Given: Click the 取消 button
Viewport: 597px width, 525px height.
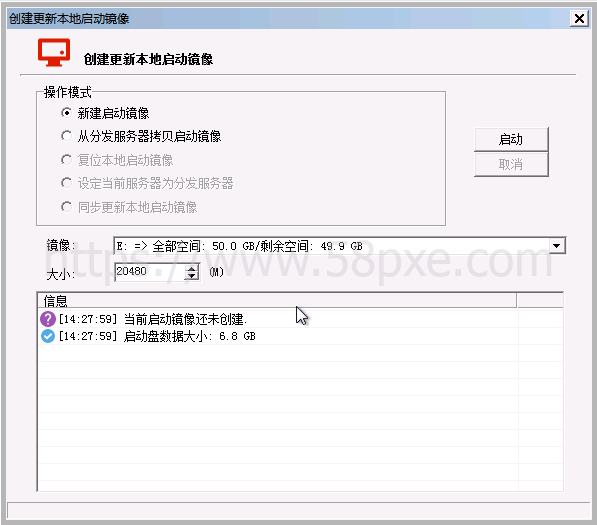Looking at the screenshot, I should pos(511,164).
